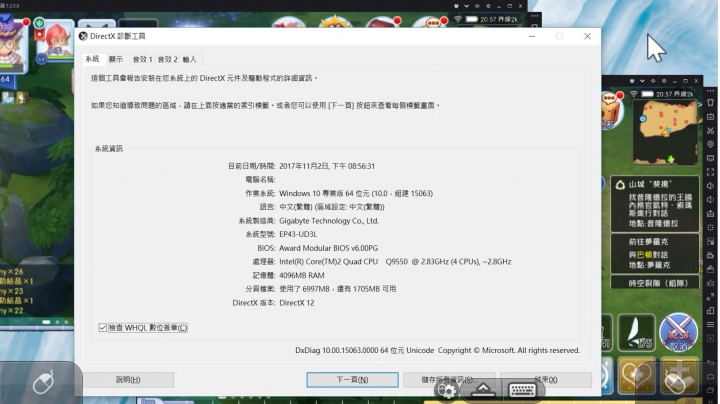The height and width of the screenshot is (404, 720).
Task: Click the dropdown chevron in top emulator title bar
Action: pos(467,6)
